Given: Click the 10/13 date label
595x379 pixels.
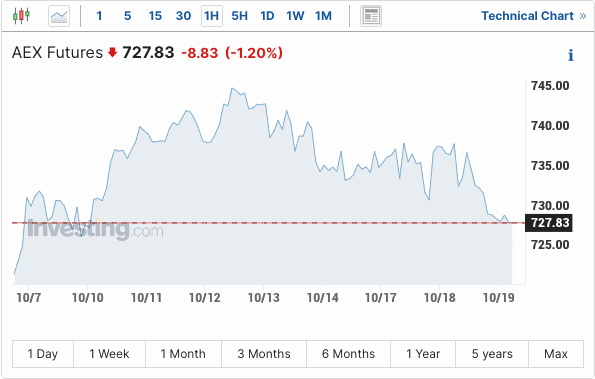Looking at the screenshot, I should pos(264,298).
